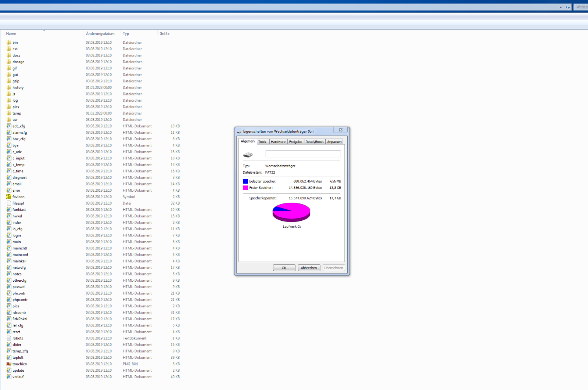This screenshot has height=390, width=588.
Task: Select the temp folder icon
Action: pyautogui.click(x=9, y=113)
